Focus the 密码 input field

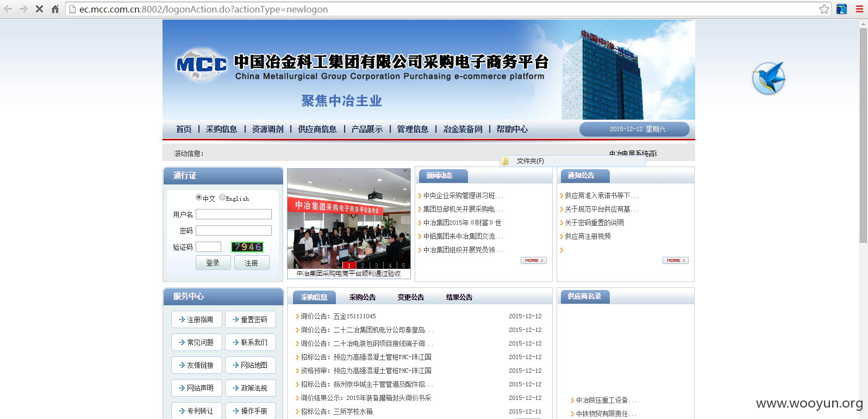click(x=234, y=231)
